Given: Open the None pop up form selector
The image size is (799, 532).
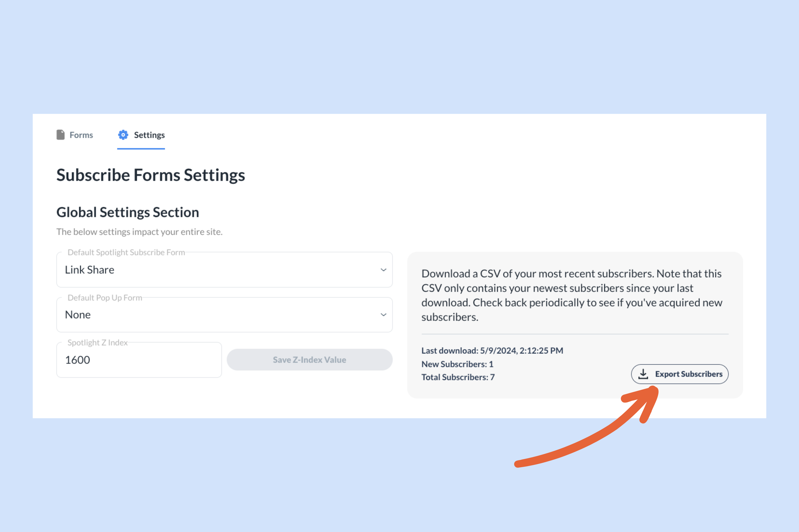Looking at the screenshot, I should [x=383, y=314].
